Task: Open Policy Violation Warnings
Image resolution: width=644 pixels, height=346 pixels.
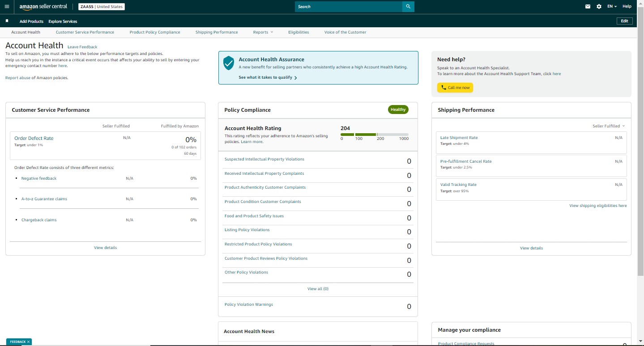Action: (x=249, y=304)
